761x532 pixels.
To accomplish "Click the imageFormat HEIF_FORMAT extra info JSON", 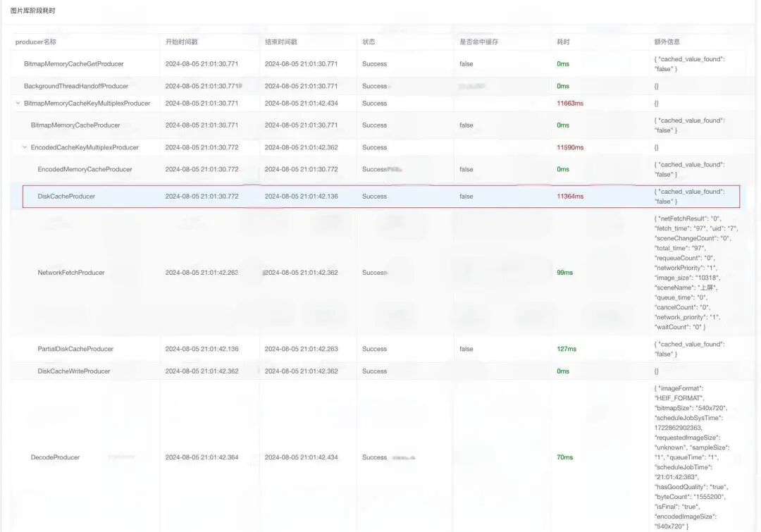I will click(x=692, y=457).
